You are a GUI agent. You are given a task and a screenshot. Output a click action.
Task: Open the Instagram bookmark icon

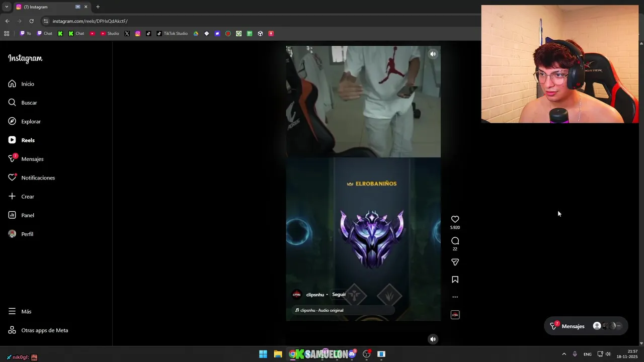[x=138, y=34]
